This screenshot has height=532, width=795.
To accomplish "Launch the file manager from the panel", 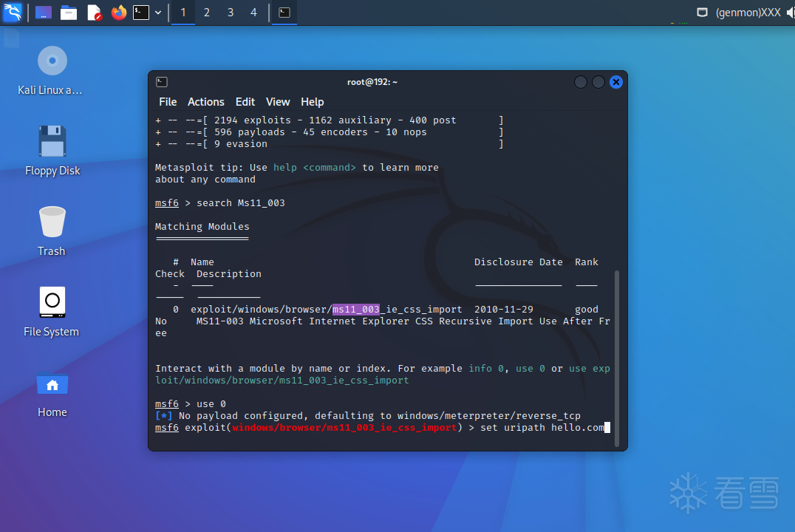I will point(69,12).
